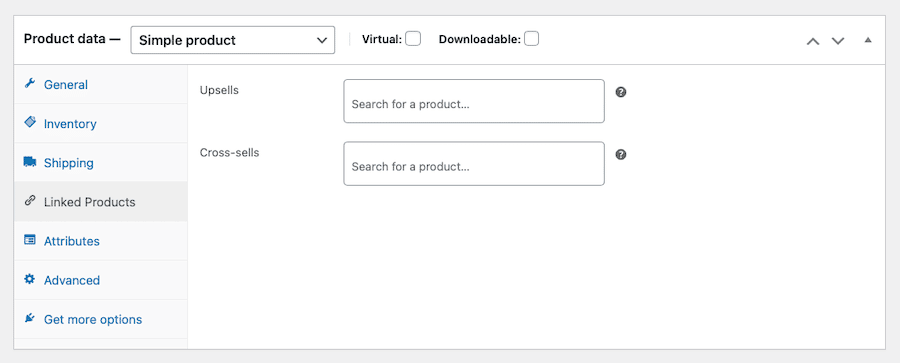This screenshot has width=900, height=363.
Task: Click the help icon next to Upsells field
Action: click(x=620, y=92)
